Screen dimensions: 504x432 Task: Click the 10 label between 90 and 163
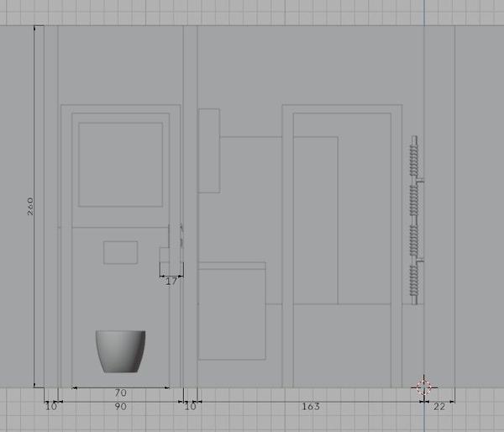tap(190, 407)
